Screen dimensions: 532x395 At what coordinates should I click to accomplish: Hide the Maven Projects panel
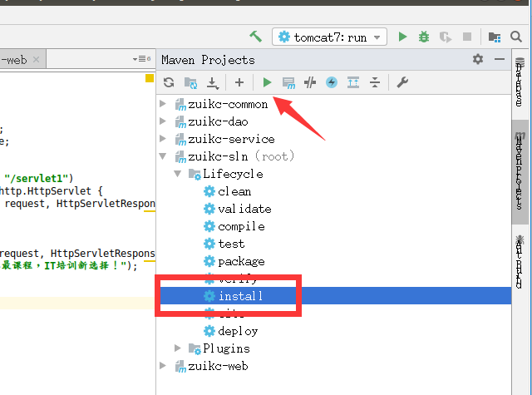[500, 59]
